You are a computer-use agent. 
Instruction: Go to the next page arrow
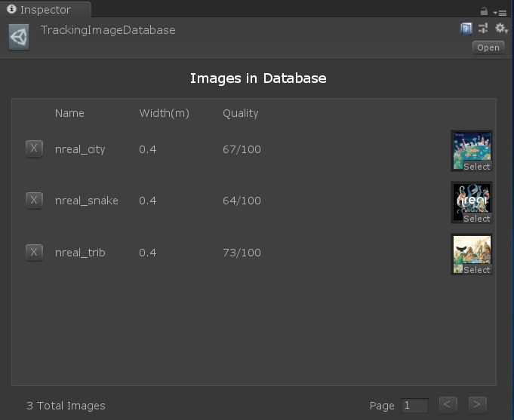[477, 405]
